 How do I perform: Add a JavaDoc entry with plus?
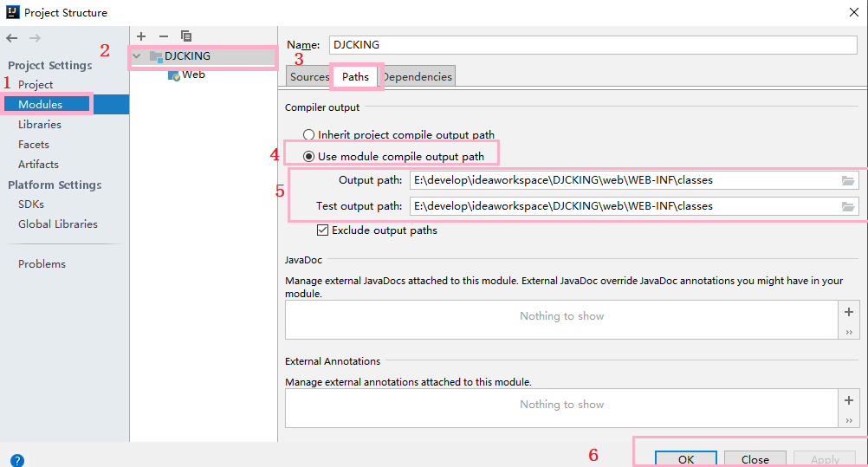pyautogui.click(x=849, y=312)
